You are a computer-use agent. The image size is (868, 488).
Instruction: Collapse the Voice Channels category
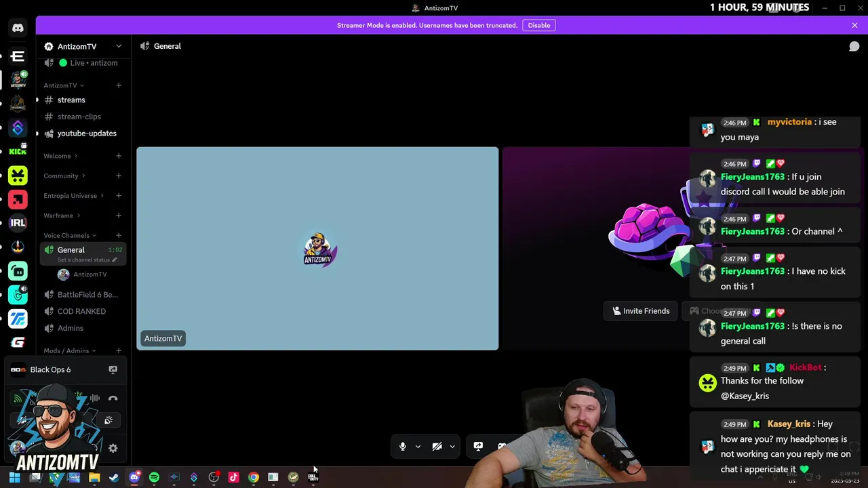coord(70,235)
